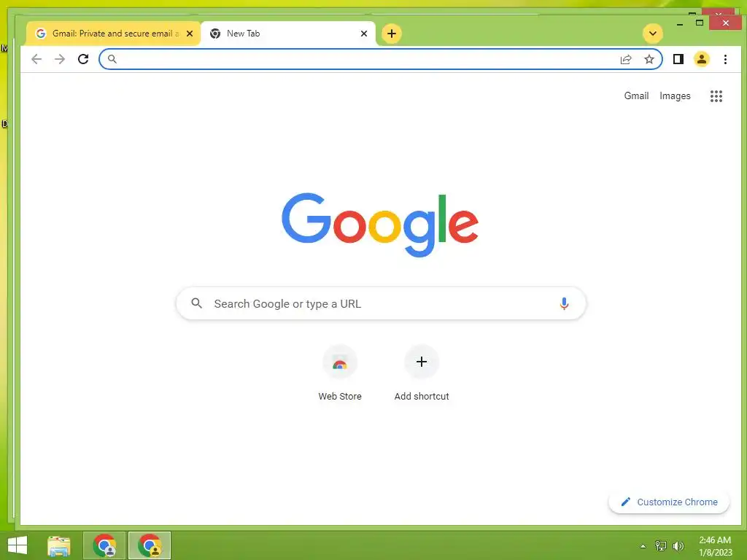Open Chrome's three-dot menu

tap(725, 59)
